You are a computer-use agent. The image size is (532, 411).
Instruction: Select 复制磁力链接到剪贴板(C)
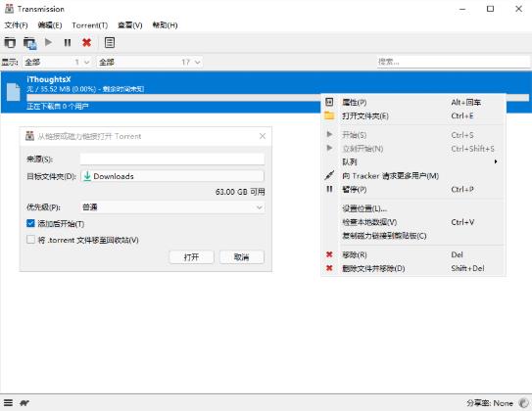point(413,236)
